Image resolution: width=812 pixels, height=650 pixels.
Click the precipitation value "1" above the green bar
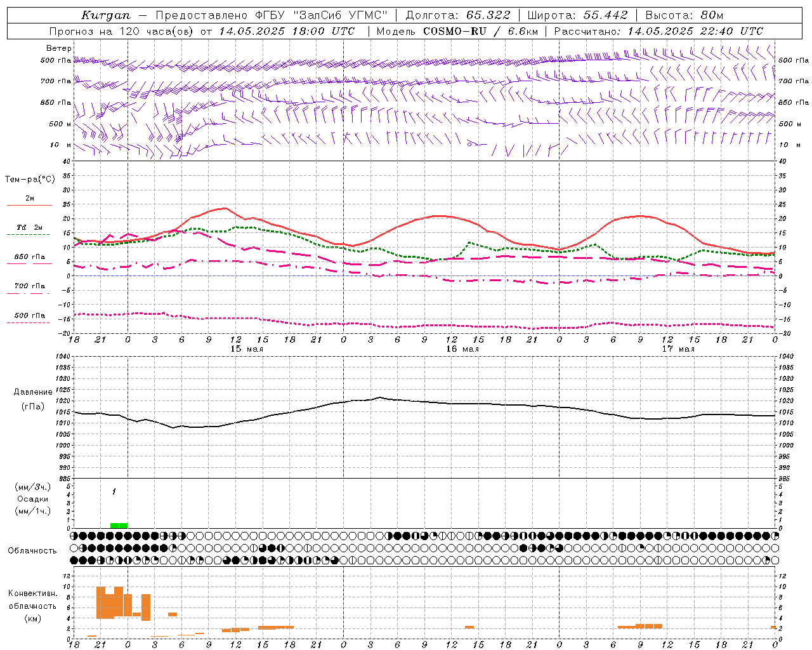coord(114,492)
